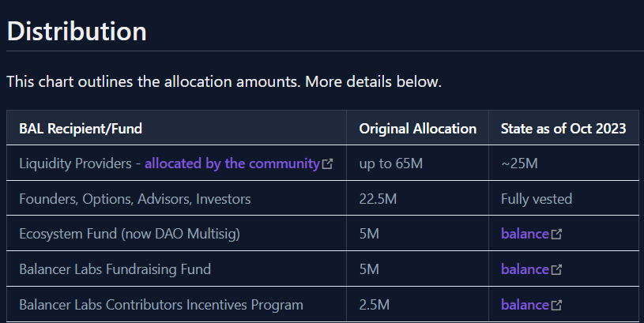Click external-link icon in Ecosystem Fund row
This screenshot has width=644, height=323.
pos(556,235)
